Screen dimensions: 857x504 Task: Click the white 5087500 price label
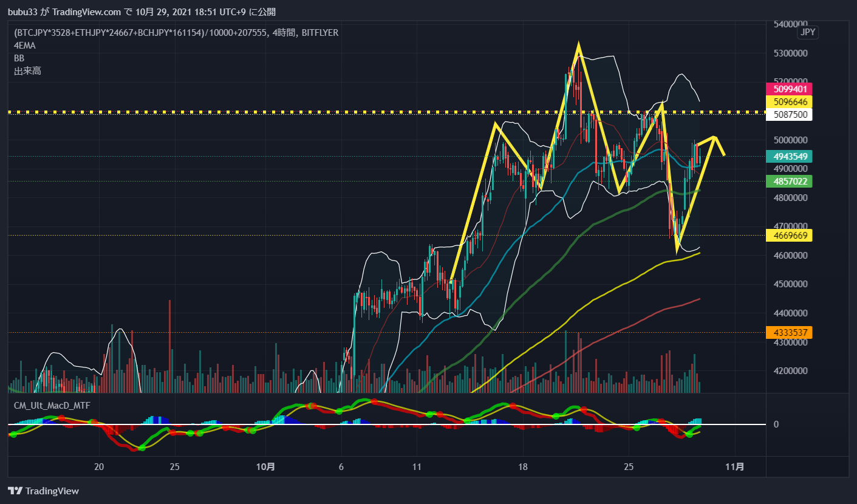[x=789, y=114]
